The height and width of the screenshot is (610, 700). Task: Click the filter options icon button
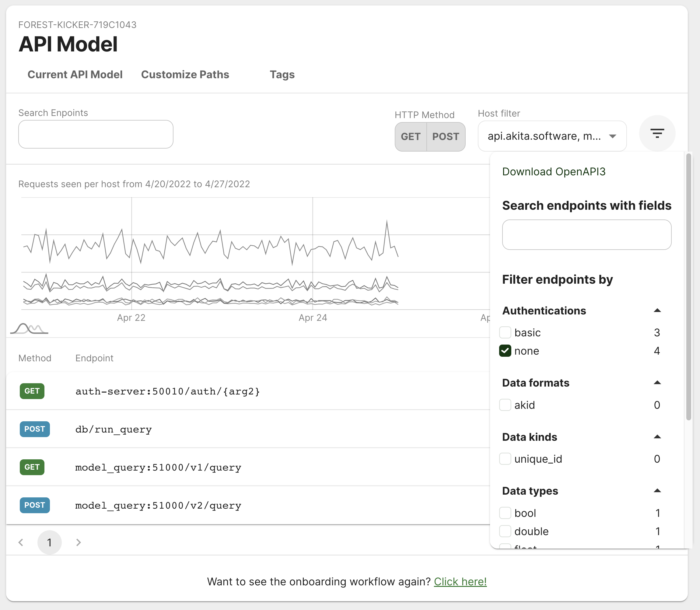[657, 133]
